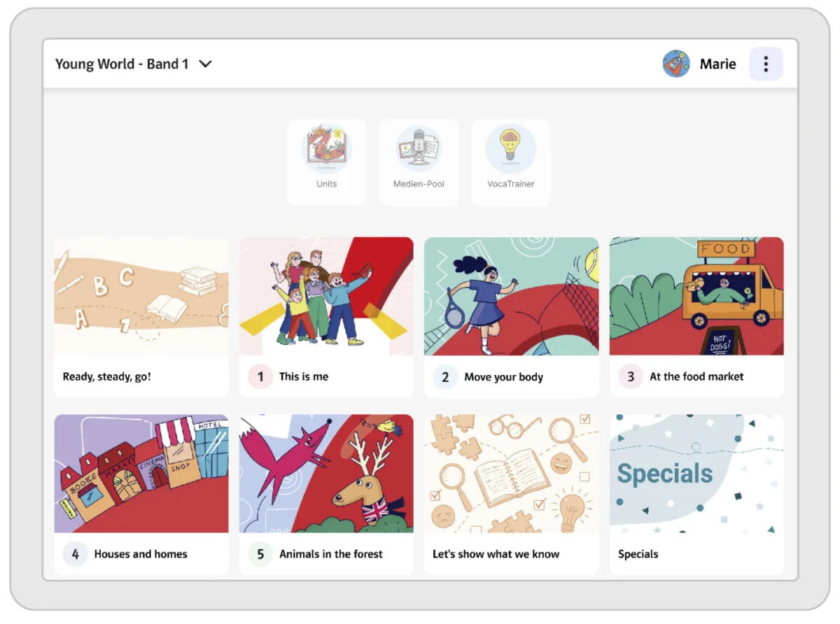Expand the Young World - Band 1 dropdown
Viewport: 840px width, 624px height.
pos(122,64)
